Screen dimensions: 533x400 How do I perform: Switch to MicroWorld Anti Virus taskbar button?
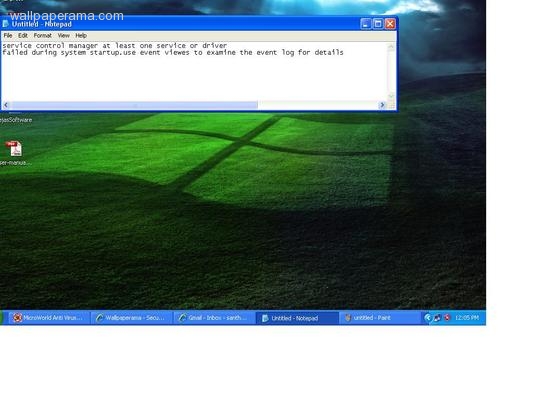pyautogui.click(x=49, y=318)
